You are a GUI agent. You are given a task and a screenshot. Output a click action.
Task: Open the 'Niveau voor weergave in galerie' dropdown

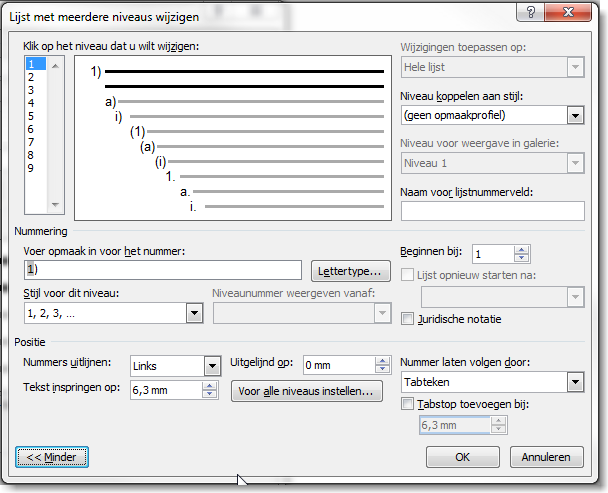[x=575, y=163]
